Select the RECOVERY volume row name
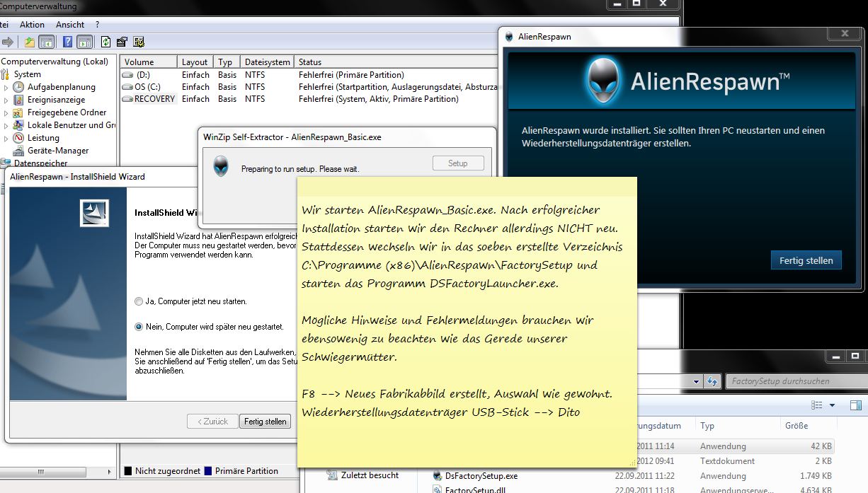The image size is (868, 493). point(154,99)
